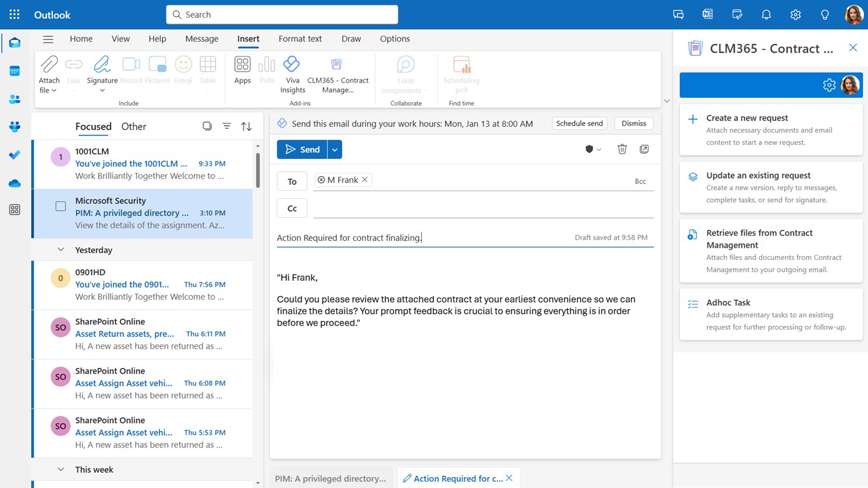Pop out the draft to a new window
This screenshot has width=868, height=488.
(x=644, y=149)
